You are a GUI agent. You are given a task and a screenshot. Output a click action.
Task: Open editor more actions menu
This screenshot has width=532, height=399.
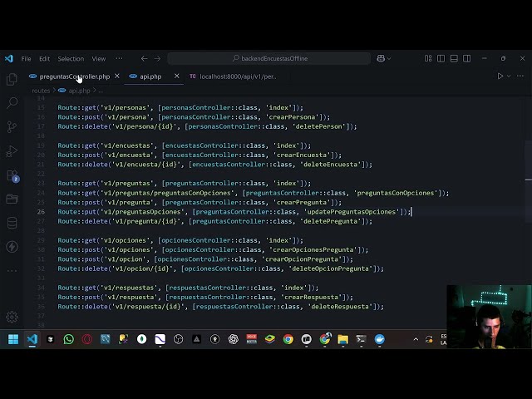pos(520,76)
